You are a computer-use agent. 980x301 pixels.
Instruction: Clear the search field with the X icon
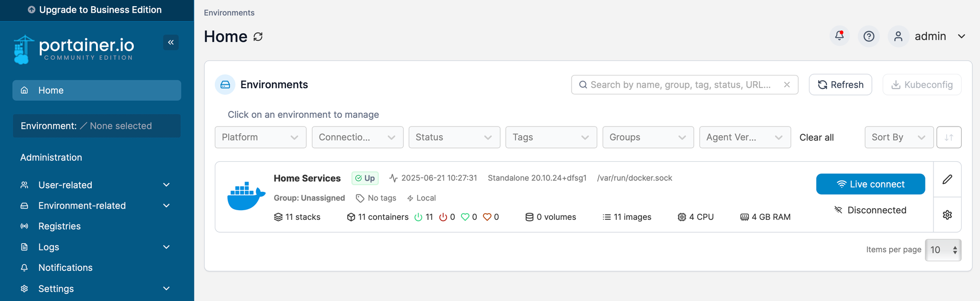[787, 85]
